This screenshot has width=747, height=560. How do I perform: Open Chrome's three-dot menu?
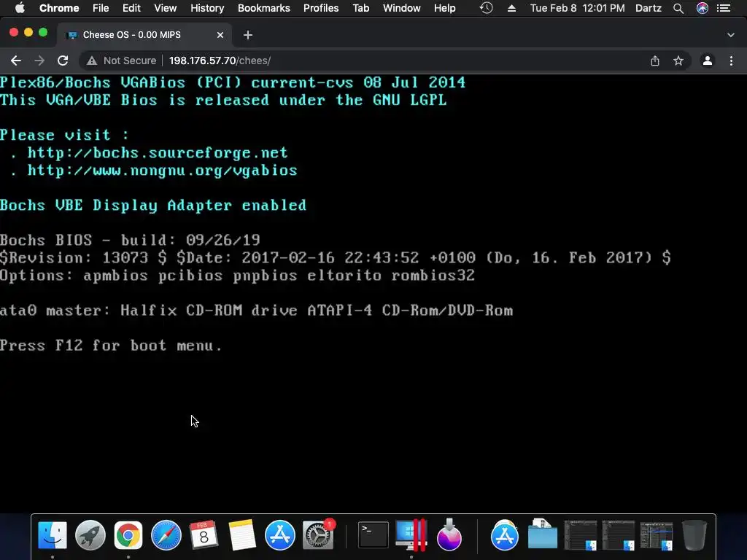pyautogui.click(x=731, y=61)
